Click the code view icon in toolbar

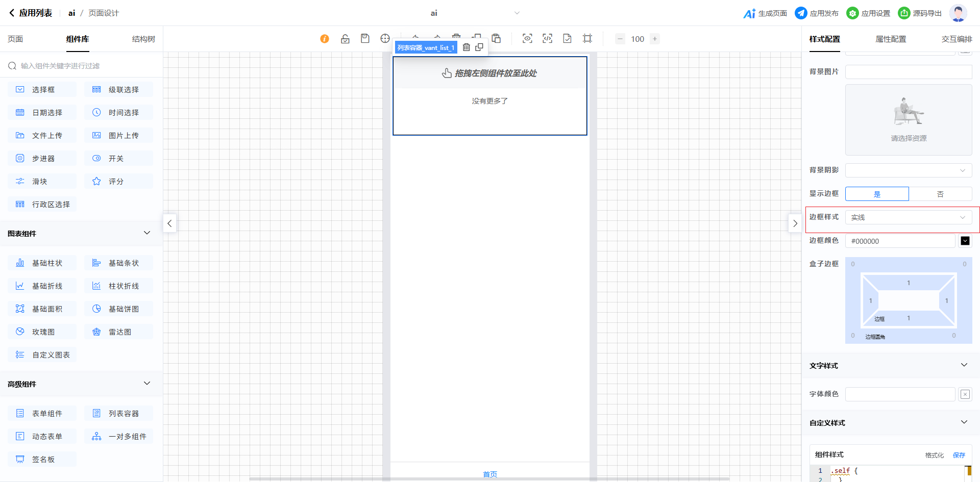(x=547, y=39)
